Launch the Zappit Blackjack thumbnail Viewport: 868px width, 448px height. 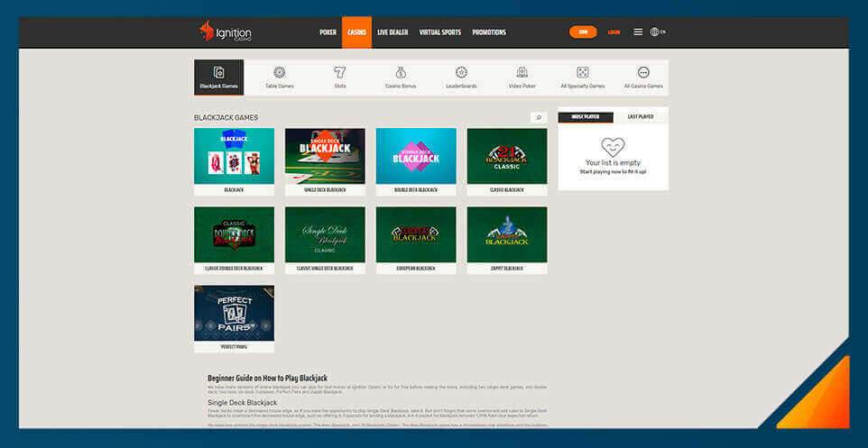[x=506, y=234]
